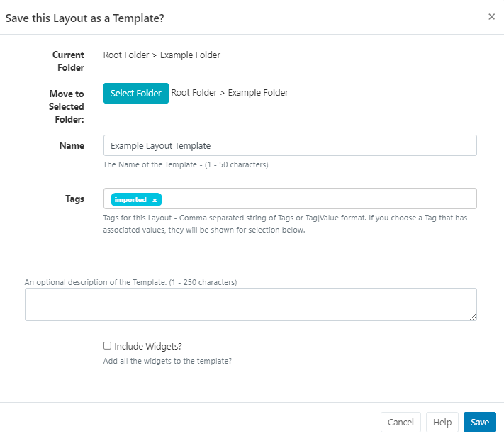Open Help for this dialog
This screenshot has height=441, width=504.
(x=442, y=422)
